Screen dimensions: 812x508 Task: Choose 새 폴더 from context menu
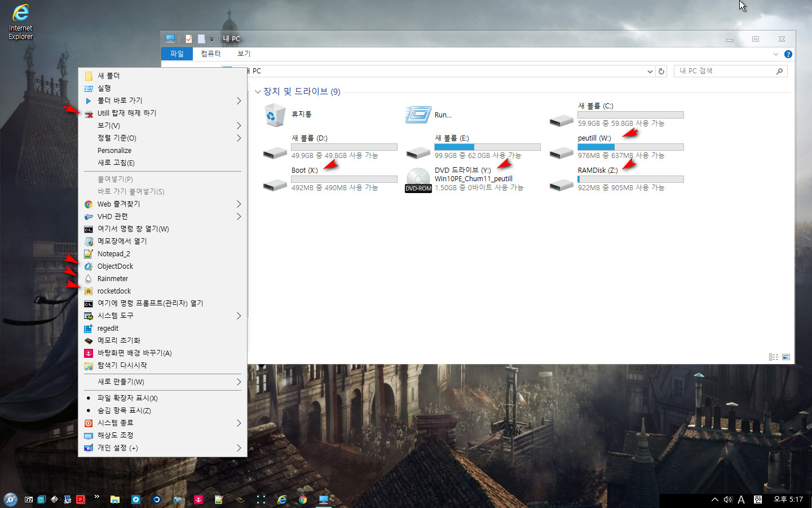tap(162, 76)
